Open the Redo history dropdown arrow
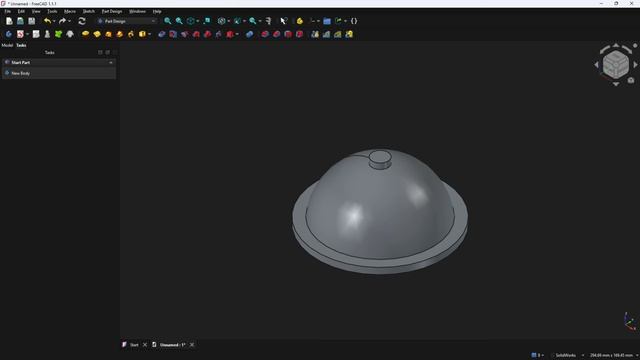 (x=69, y=21)
